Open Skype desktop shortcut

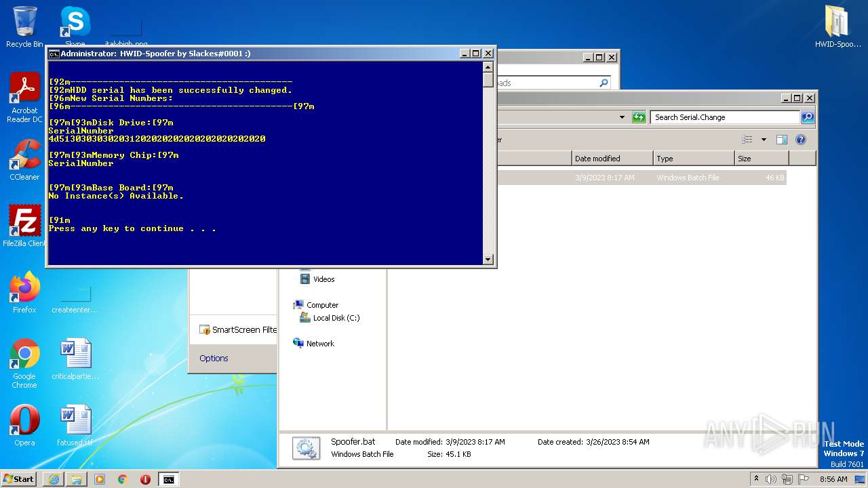pyautogui.click(x=75, y=26)
